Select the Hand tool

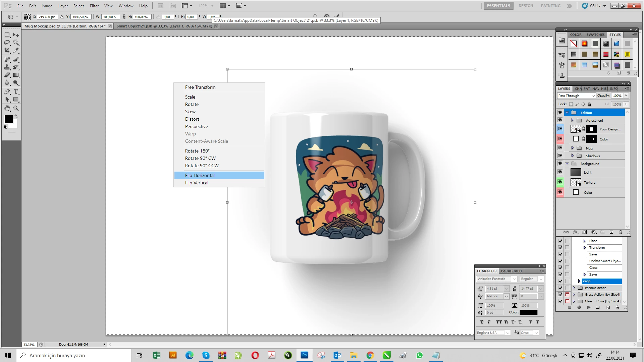click(x=7, y=108)
